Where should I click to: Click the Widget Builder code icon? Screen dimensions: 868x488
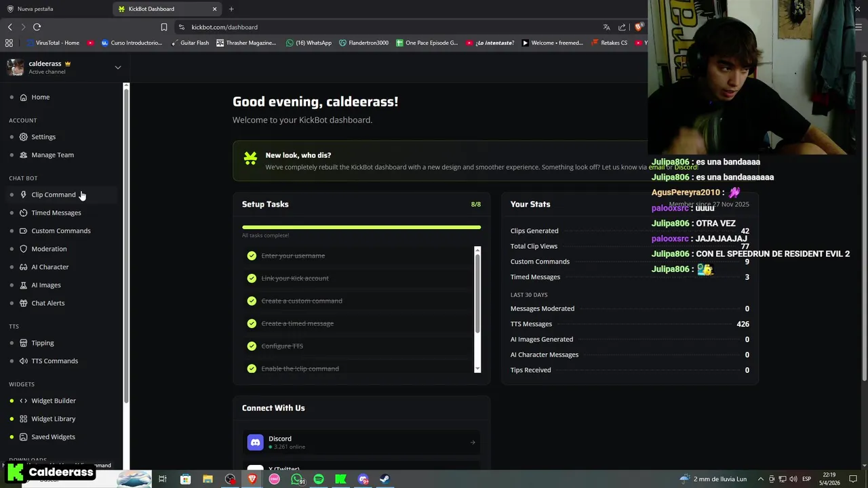tap(23, 401)
